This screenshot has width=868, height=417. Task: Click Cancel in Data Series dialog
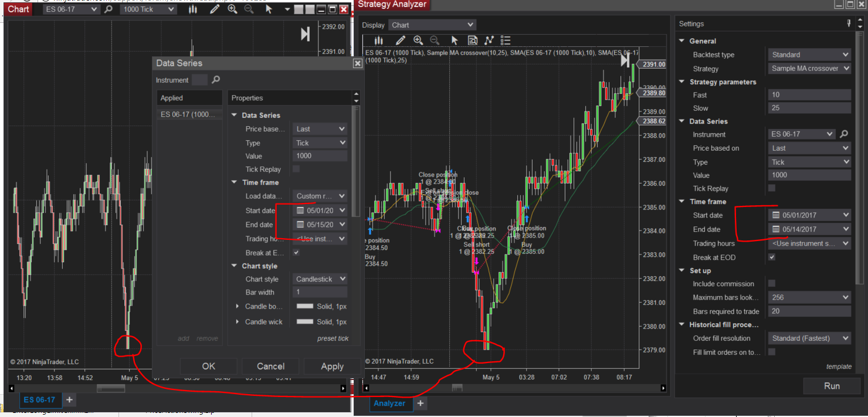(x=271, y=366)
